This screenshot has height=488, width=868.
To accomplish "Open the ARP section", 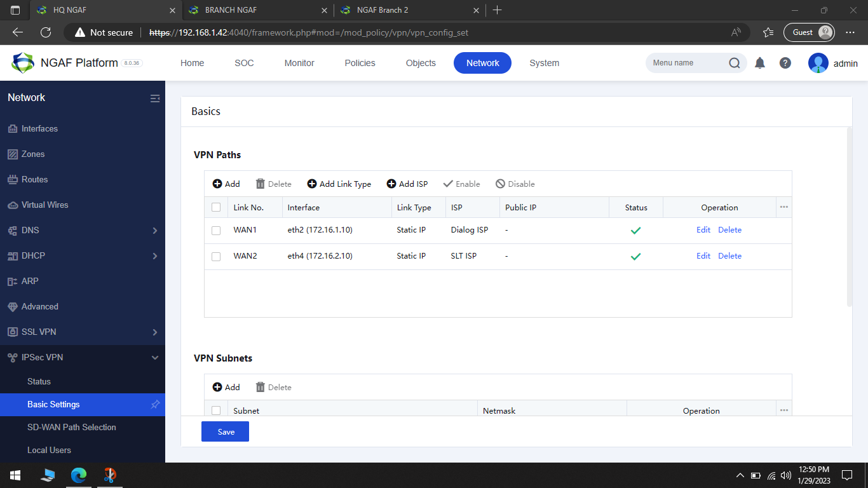I will point(29,281).
